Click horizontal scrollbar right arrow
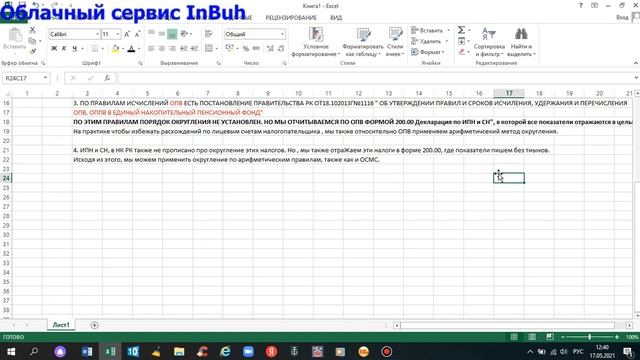This screenshot has height=360, width=640. click(x=629, y=325)
